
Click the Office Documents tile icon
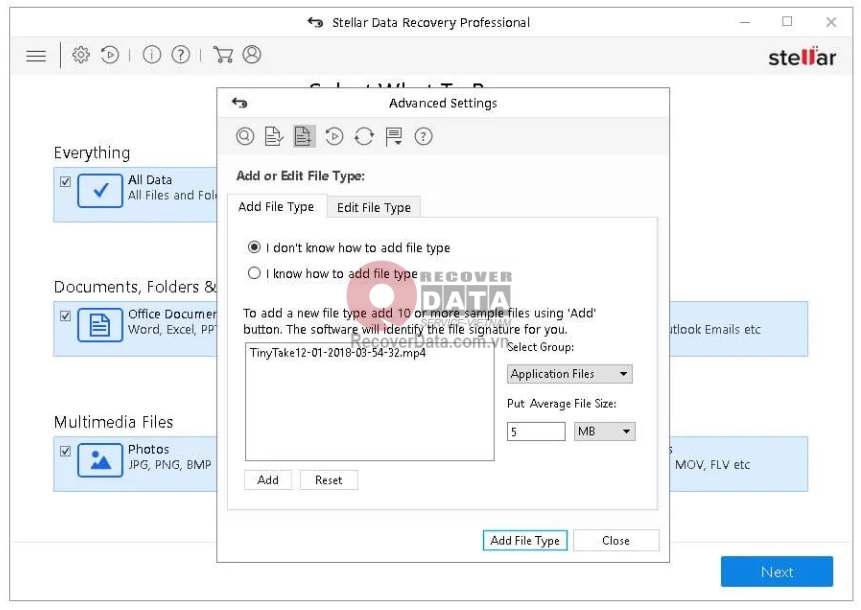point(100,325)
